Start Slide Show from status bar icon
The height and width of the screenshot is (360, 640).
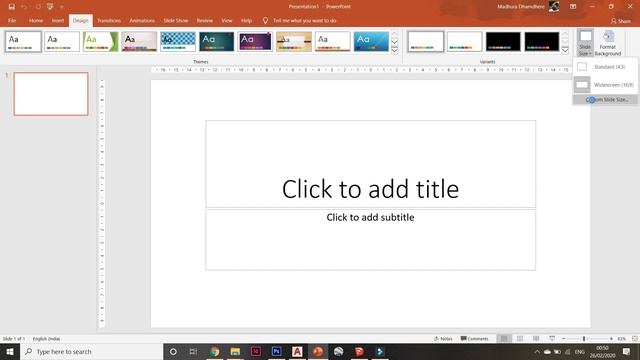[x=552, y=339]
